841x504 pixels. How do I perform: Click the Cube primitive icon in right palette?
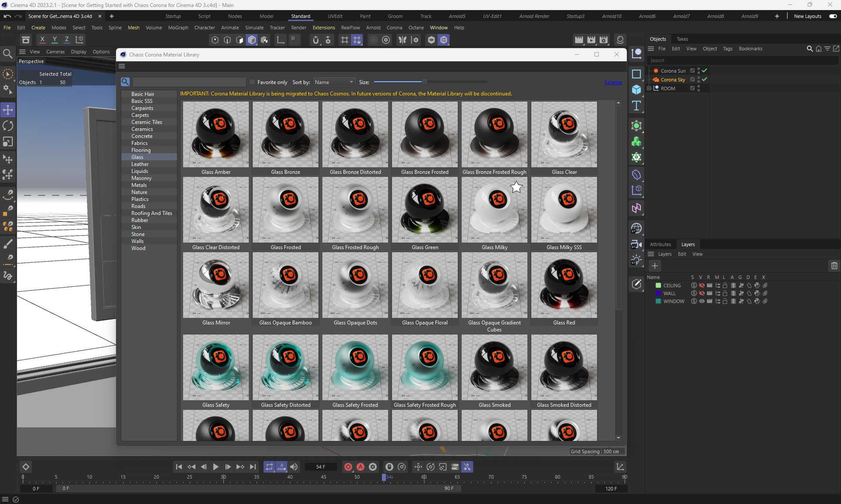(x=636, y=90)
